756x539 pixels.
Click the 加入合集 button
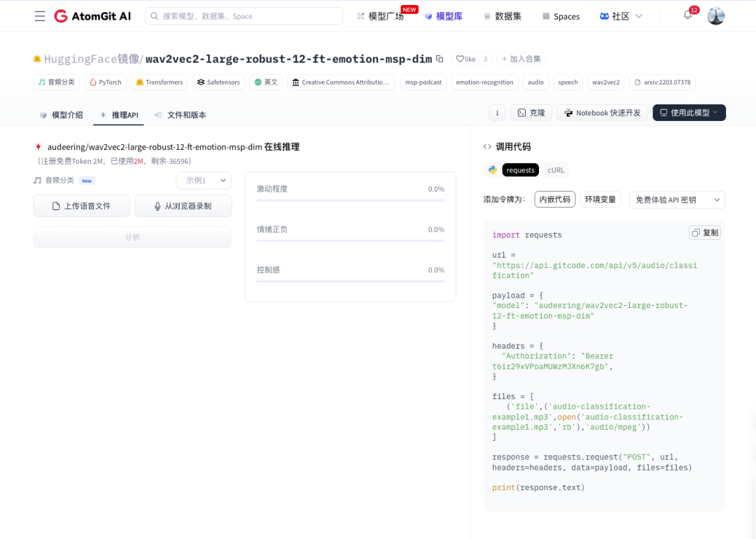[x=521, y=59]
